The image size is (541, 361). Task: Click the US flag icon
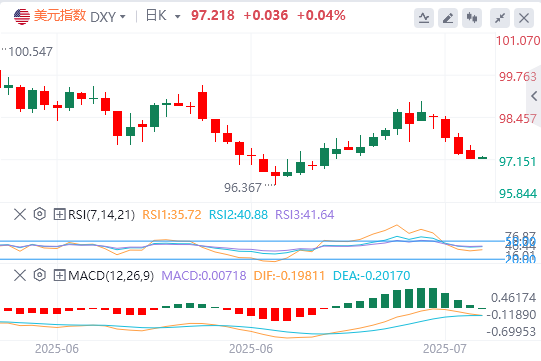(x=22, y=17)
